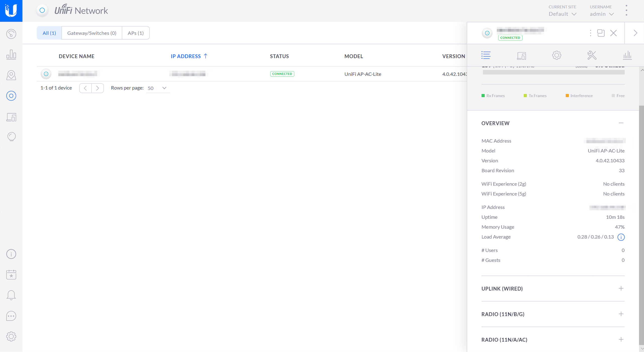644x352 pixels.
Task: Open Clients icon in left sidebar
Action: click(11, 117)
